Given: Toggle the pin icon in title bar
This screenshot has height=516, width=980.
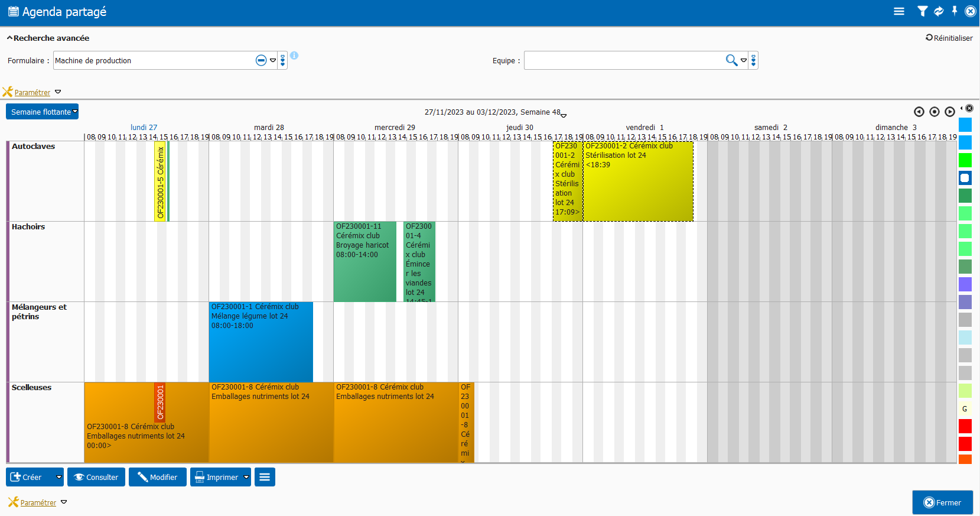Looking at the screenshot, I should tap(955, 11).
